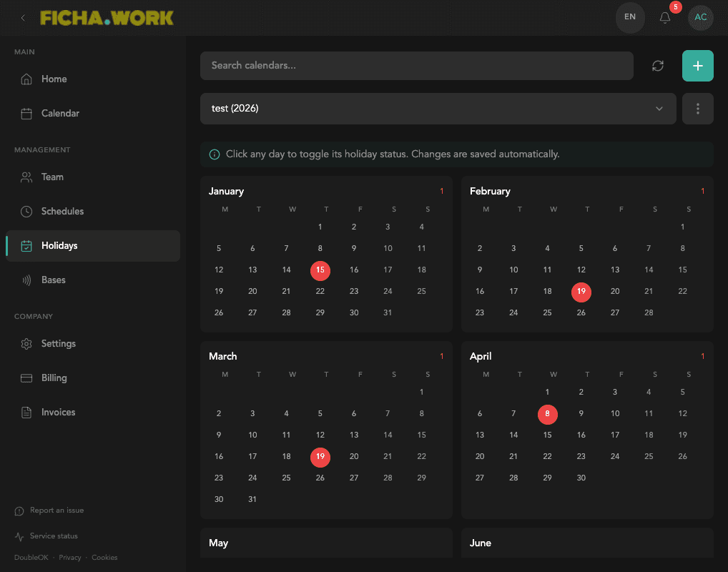Untoggle holiday on April 8
The height and width of the screenshot is (572, 728).
tap(547, 414)
